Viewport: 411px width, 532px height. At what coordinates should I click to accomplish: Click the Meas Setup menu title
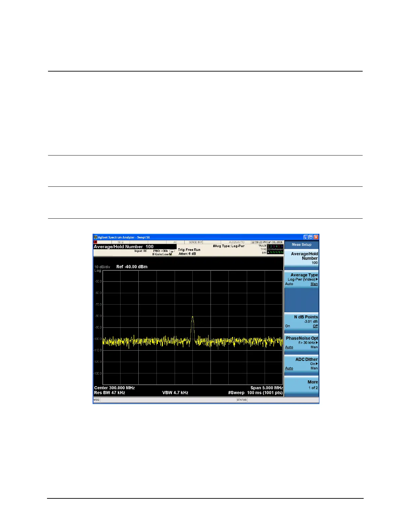point(302,245)
